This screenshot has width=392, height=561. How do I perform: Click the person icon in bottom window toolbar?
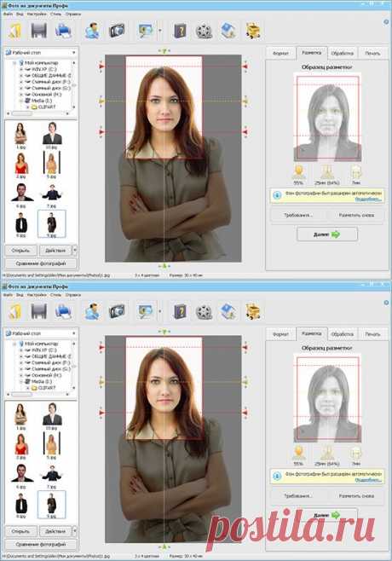(x=92, y=312)
